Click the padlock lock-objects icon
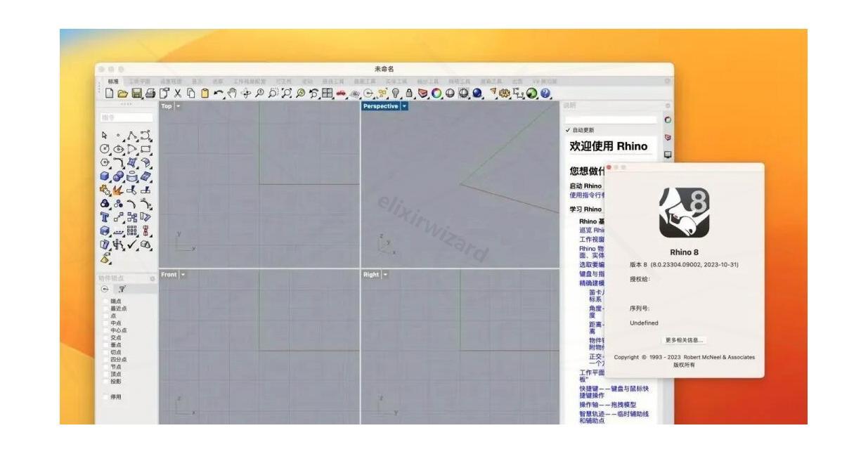The image size is (868, 454). pos(409,92)
